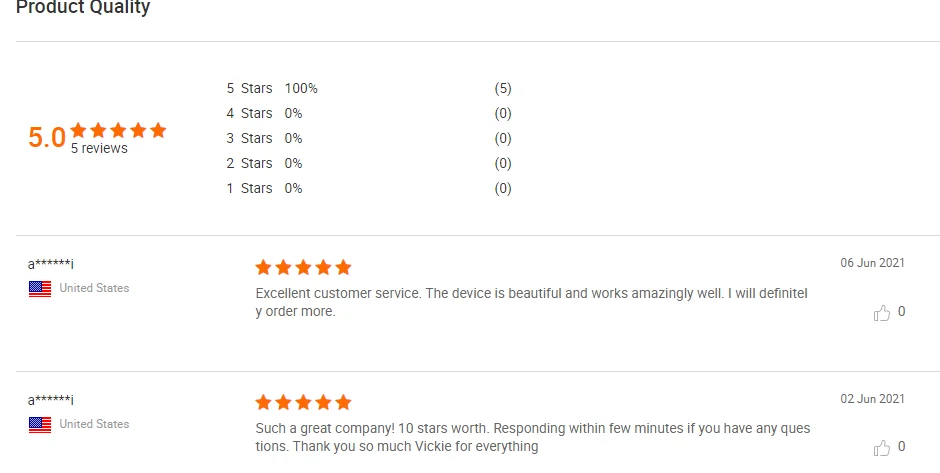Image resolution: width=940 pixels, height=473 pixels.
Task: Click first reviewer name a******i
Action: [51, 264]
